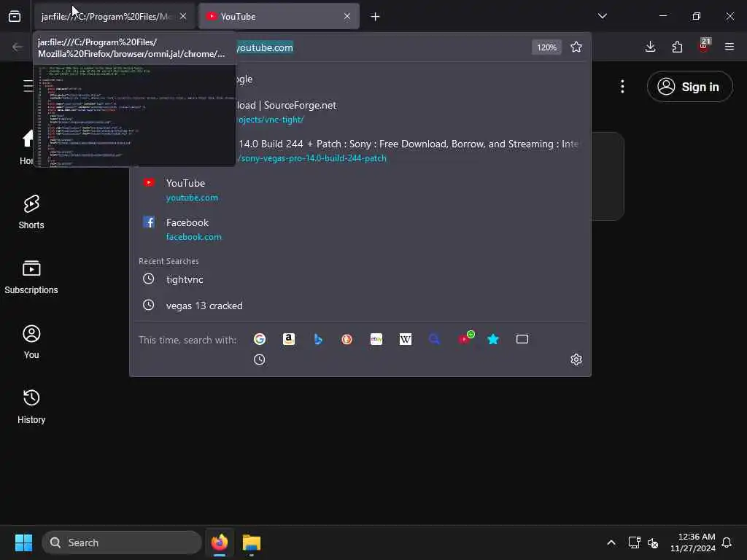Open File Explorer from taskbar
This screenshot has height=560, width=747.
[x=252, y=542]
